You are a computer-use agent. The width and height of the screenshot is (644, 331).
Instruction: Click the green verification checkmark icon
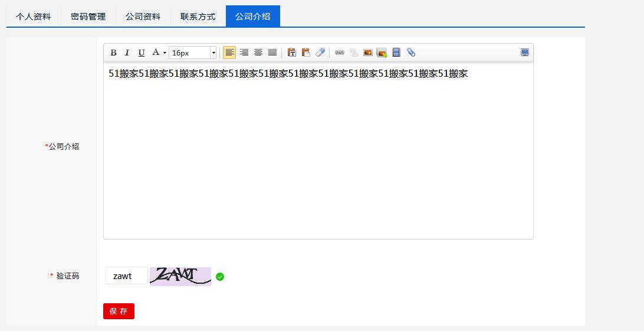click(x=220, y=277)
